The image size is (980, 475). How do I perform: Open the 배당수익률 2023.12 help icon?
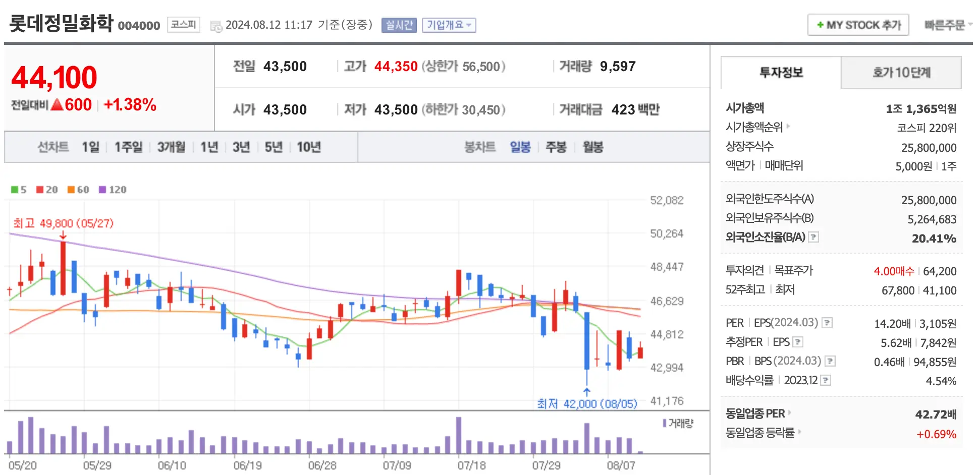point(826,380)
